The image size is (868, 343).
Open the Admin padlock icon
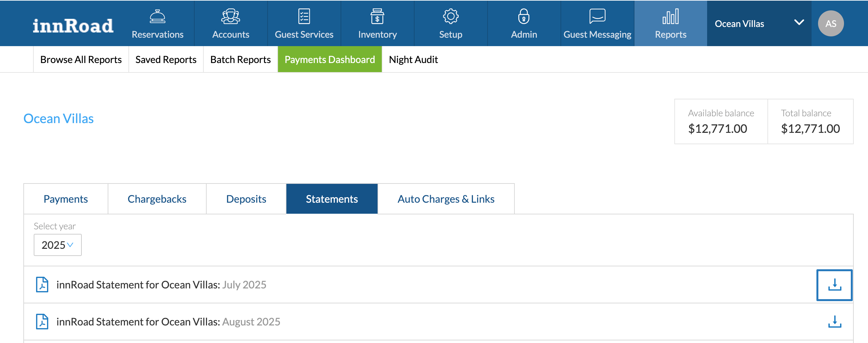click(x=524, y=16)
